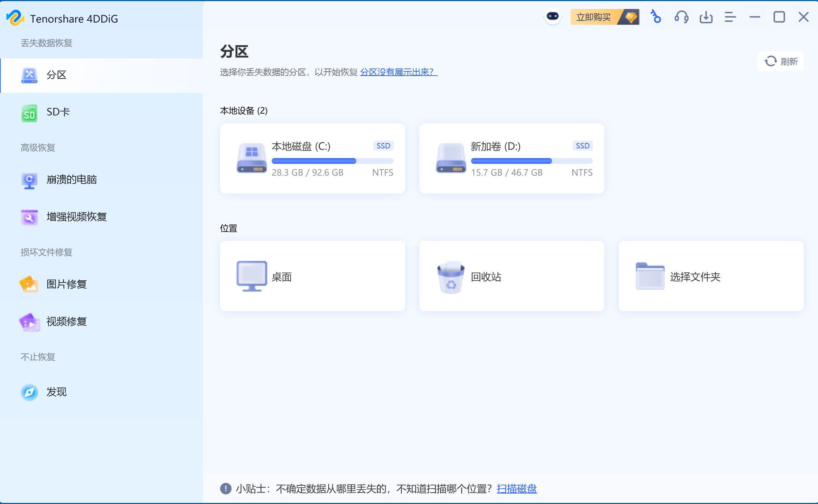Open the 分区没有展示出来 help link
The image size is (818, 504).
pyautogui.click(x=398, y=72)
